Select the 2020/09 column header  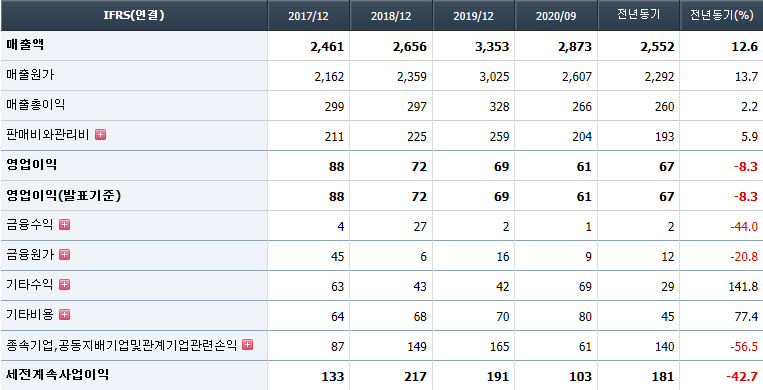[556, 16]
